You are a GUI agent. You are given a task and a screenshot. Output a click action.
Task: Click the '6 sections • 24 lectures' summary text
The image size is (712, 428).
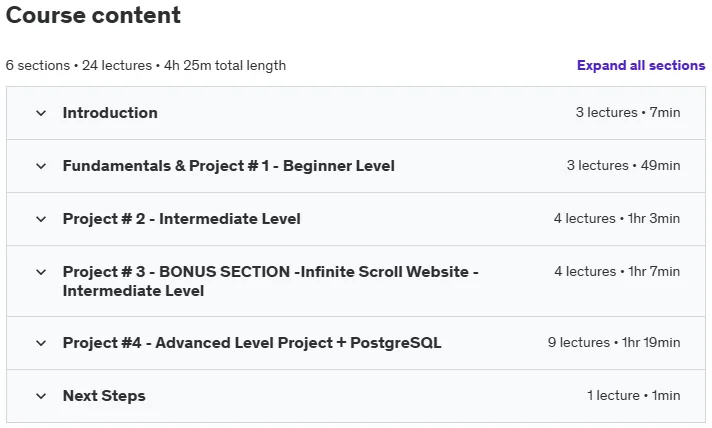(x=79, y=65)
